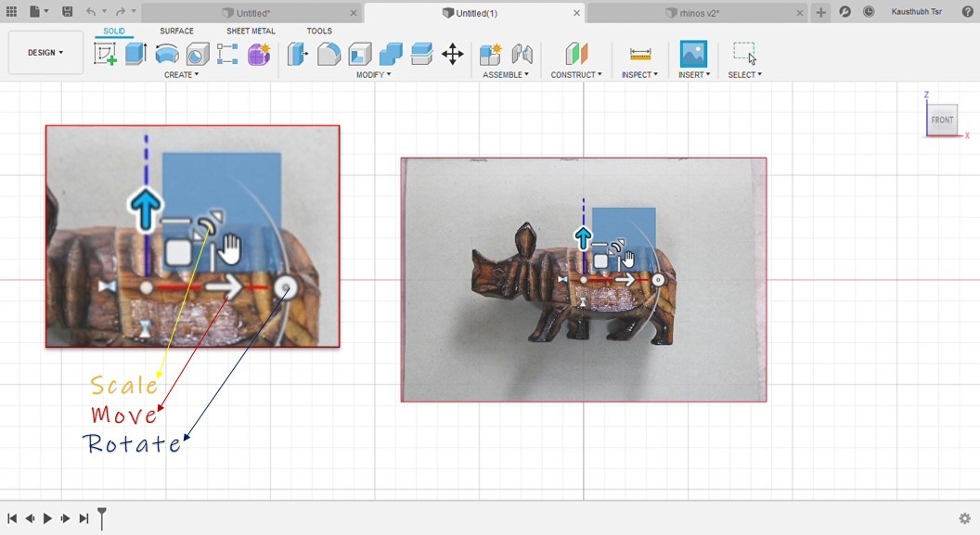Select the SOLID ribbon tab
980x535 pixels.
point(114,31)
